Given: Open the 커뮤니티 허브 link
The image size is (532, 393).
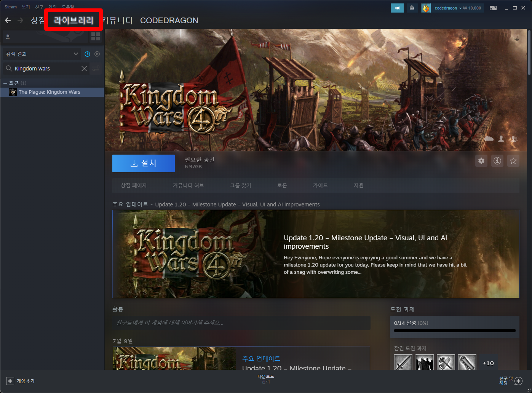Looking at the screenshot, I should click(x=188, y=185).
